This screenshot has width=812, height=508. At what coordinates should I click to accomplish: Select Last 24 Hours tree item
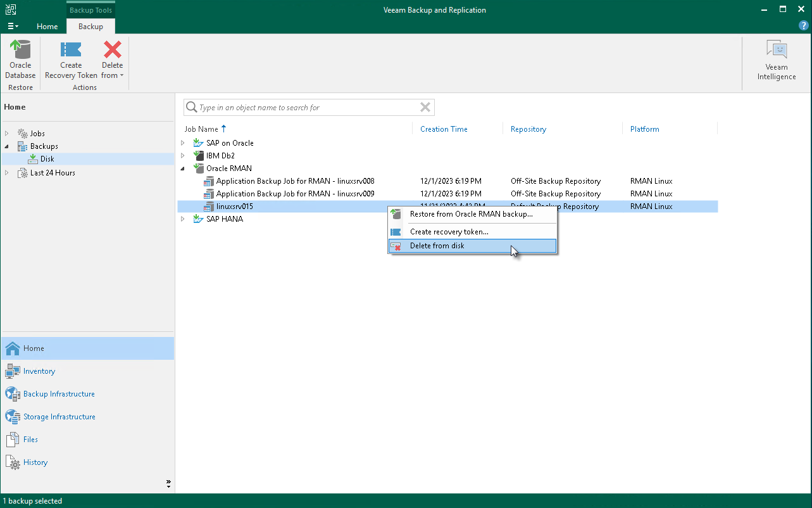pos(53,173)
